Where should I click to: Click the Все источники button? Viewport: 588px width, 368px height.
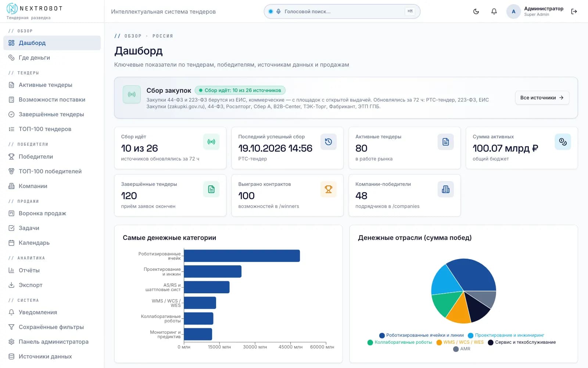(x=542, y=98)
